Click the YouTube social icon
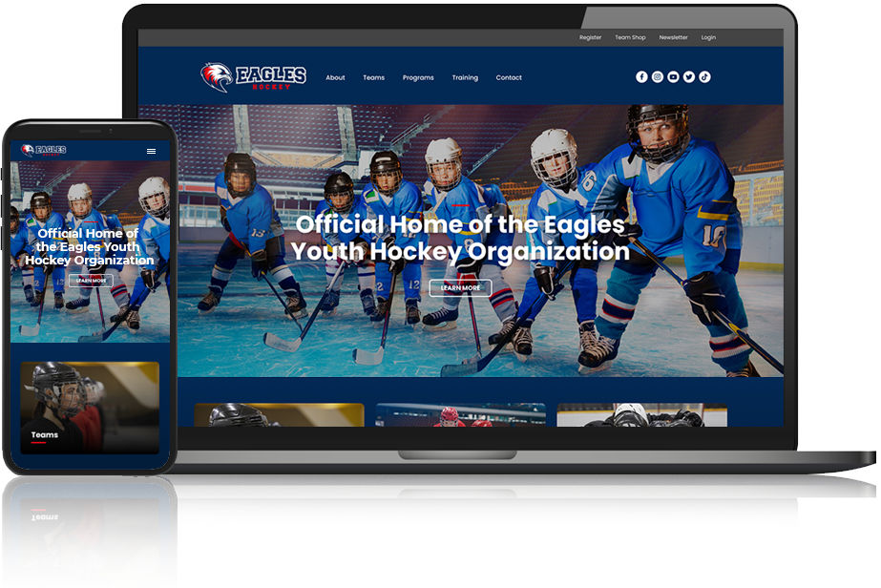Screen dimensions: 881x588 pyautogui.click(x=673, y=77)
